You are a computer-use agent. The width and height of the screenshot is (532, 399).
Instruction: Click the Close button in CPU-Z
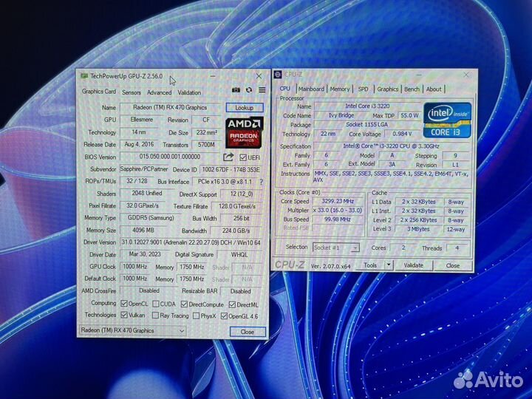tap(453, 266)
